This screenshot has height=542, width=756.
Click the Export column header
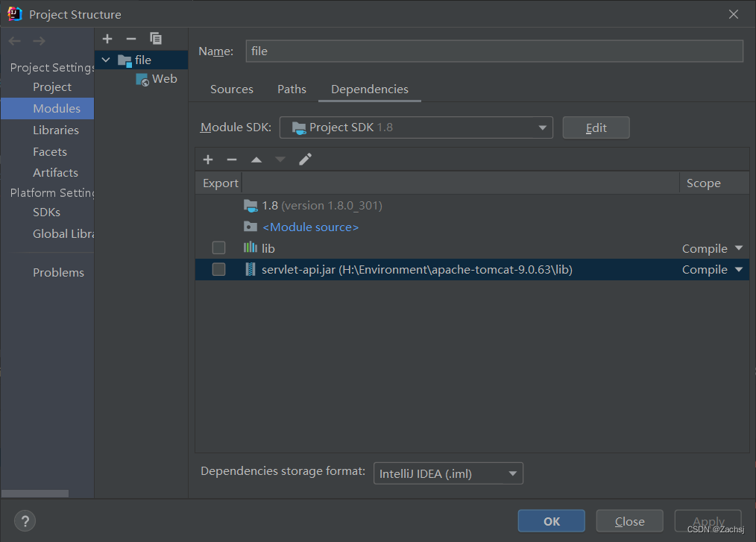(x=221, y=183)
